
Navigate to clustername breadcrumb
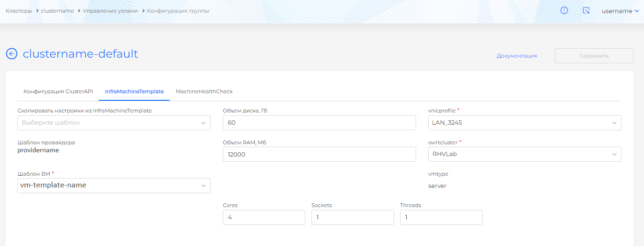[57, 11]
